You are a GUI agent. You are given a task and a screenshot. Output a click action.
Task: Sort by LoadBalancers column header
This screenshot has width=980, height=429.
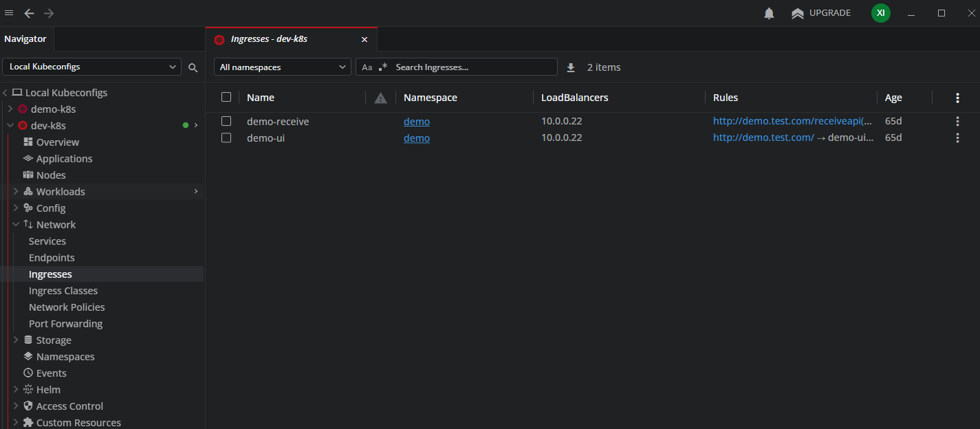[x=575, y=98]
